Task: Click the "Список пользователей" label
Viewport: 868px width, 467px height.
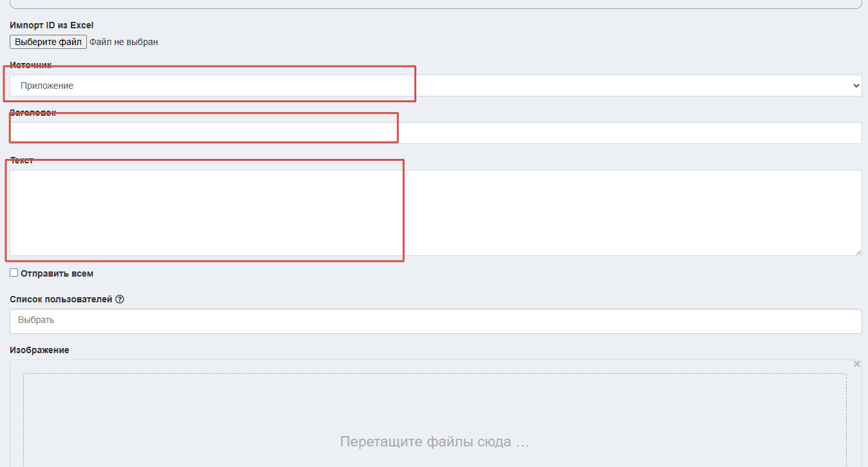Action: 61,299
